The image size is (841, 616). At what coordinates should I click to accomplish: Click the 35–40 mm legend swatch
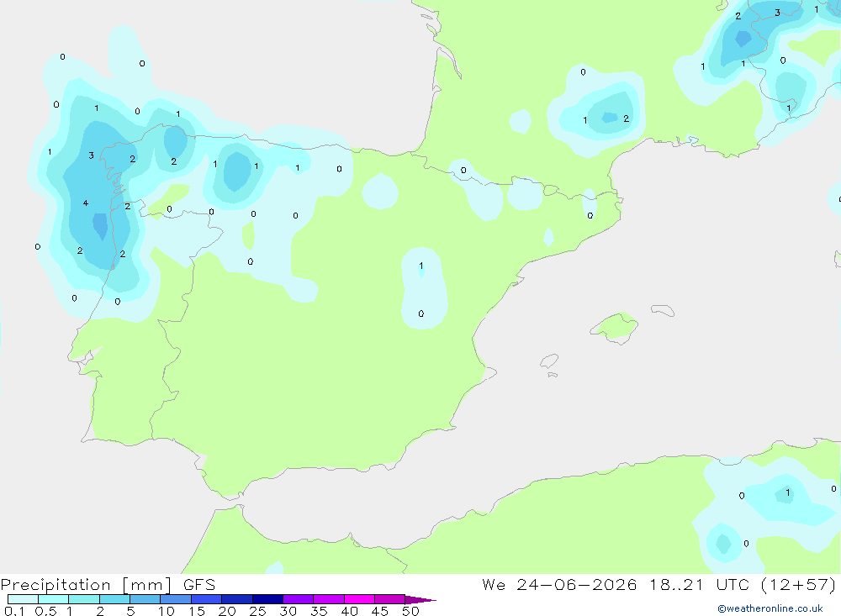pos(329,599)
